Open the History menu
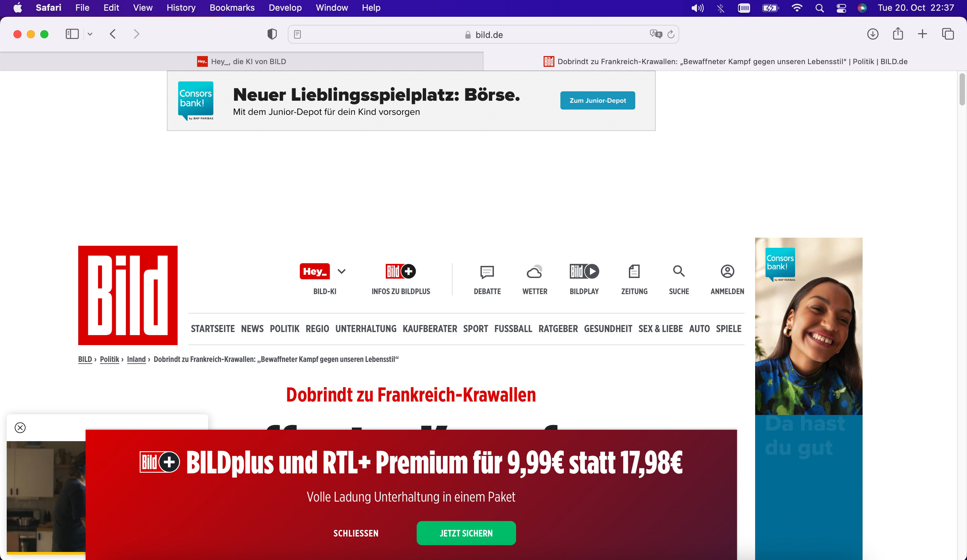 (181, 8)
